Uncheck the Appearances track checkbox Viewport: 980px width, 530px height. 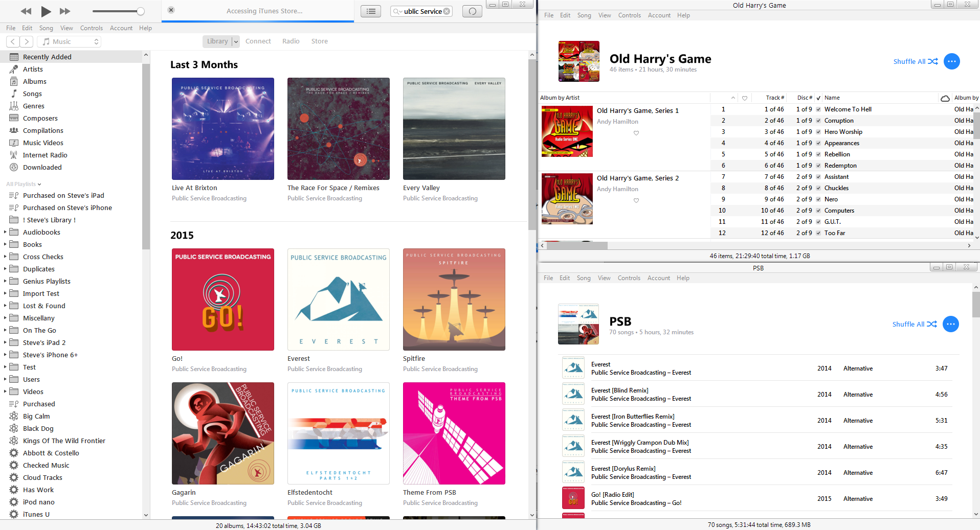tap(818, 143)
